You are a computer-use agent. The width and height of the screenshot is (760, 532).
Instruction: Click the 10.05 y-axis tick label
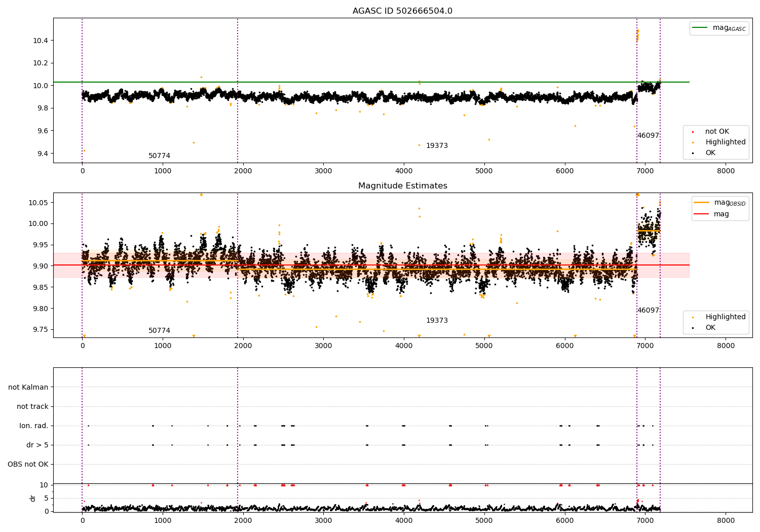coord(38,203)
